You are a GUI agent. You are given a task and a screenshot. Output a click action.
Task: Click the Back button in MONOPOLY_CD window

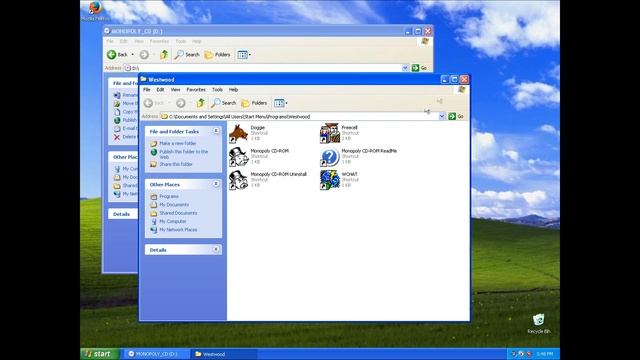(118, 54)
